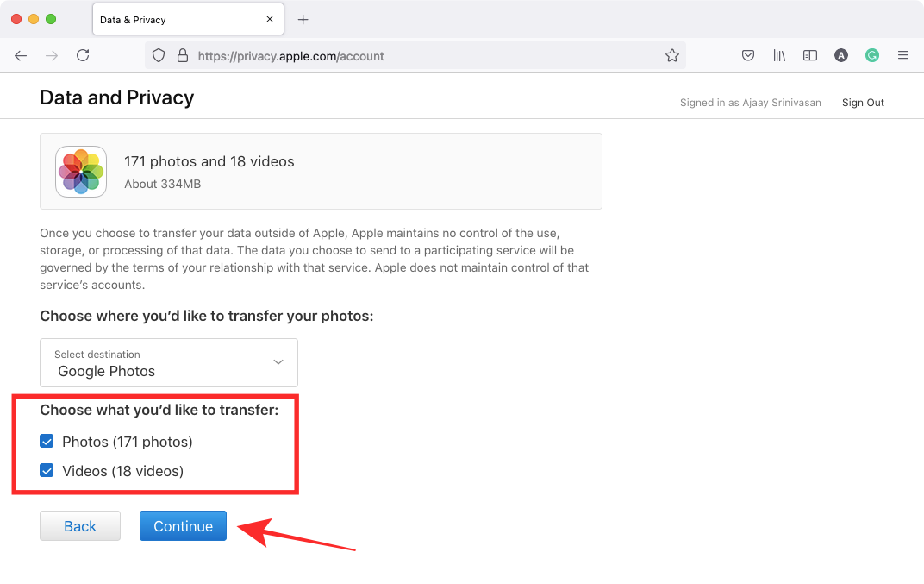Screen dimensions: 924x584
Task: Click 'Signed in as Ajaay Srinivasan' text
Action: point(750,103)
